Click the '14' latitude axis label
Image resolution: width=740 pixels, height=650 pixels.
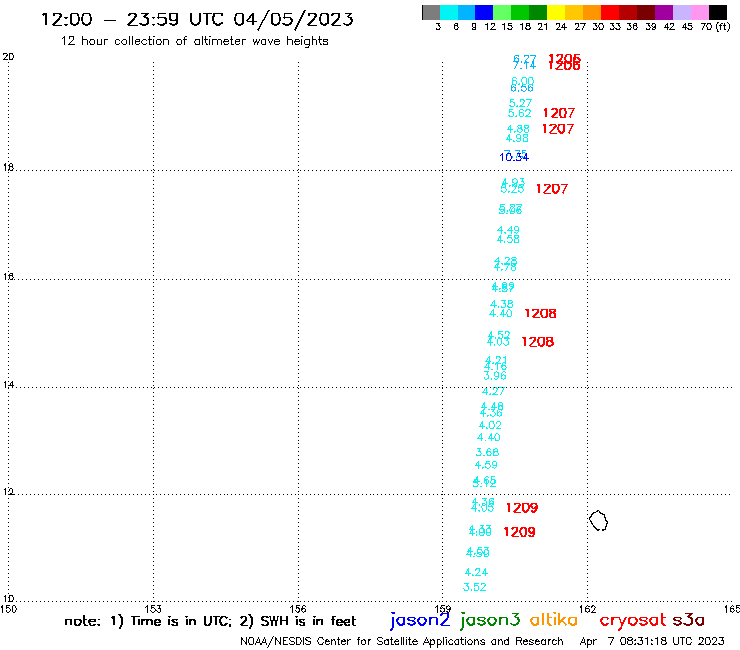tap(8, 385)
